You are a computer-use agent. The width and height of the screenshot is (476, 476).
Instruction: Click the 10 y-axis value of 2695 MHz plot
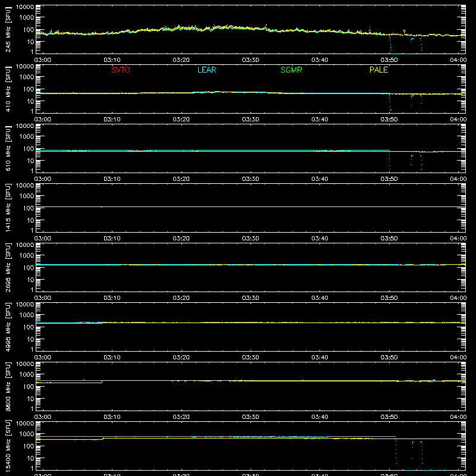click(31, 280)
